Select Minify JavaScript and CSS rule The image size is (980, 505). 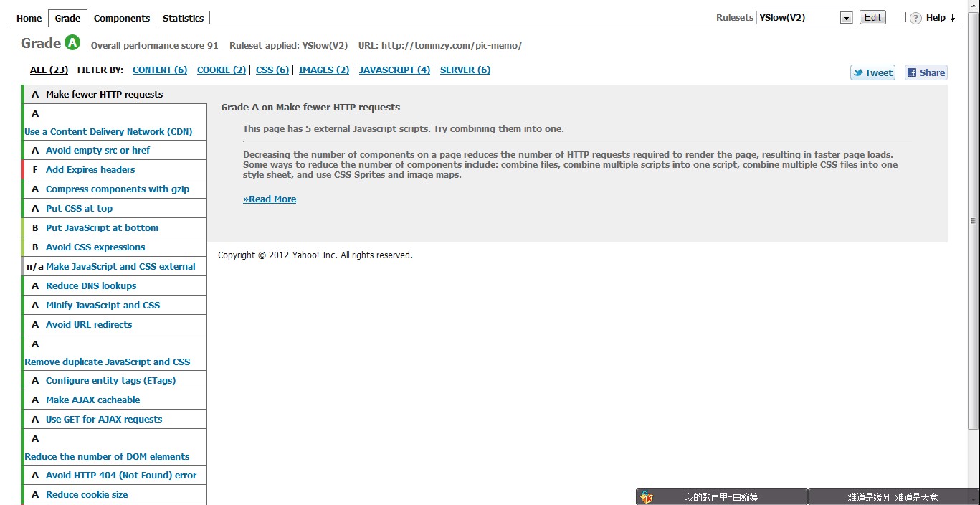click(115, 305)
